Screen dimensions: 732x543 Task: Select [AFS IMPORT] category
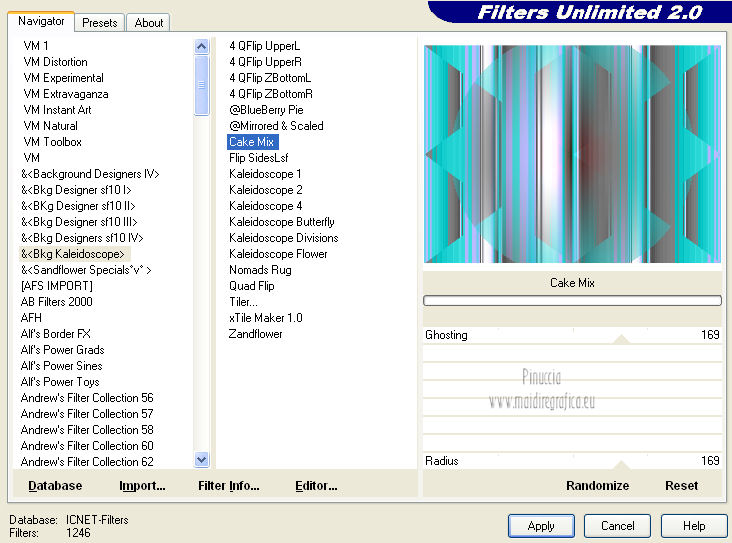pyautogui.click(x=57, y=285)
